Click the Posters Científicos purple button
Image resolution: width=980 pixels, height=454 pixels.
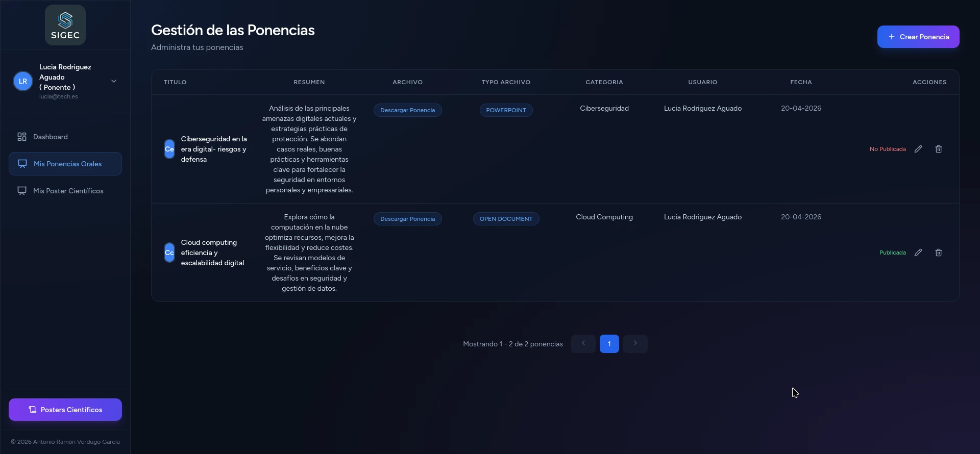[x=65, y=410]
